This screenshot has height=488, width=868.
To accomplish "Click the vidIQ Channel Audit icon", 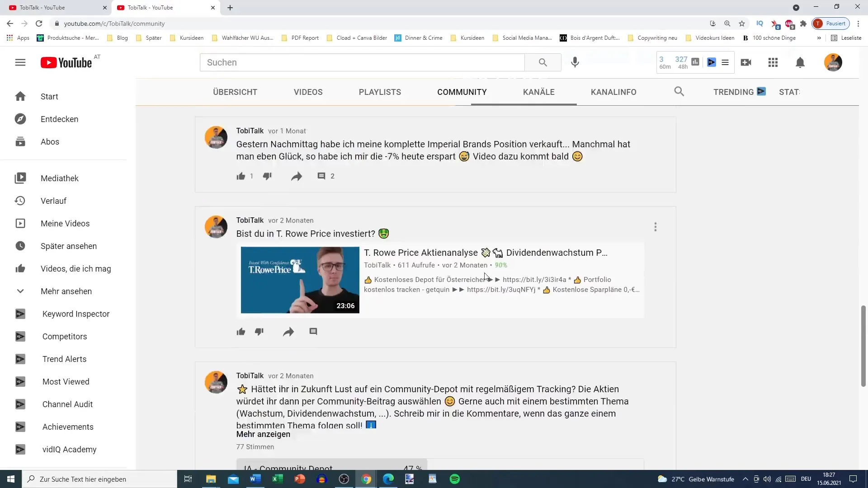I will (x=20, y=404).
